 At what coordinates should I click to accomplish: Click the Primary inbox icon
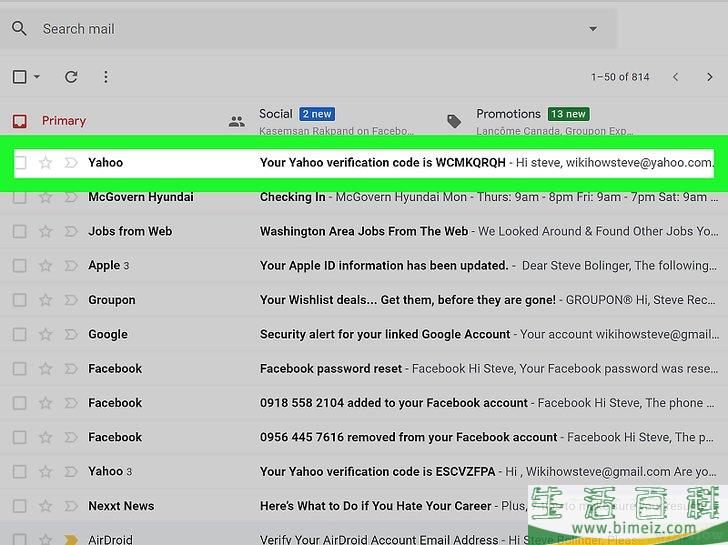pos(20,121)
